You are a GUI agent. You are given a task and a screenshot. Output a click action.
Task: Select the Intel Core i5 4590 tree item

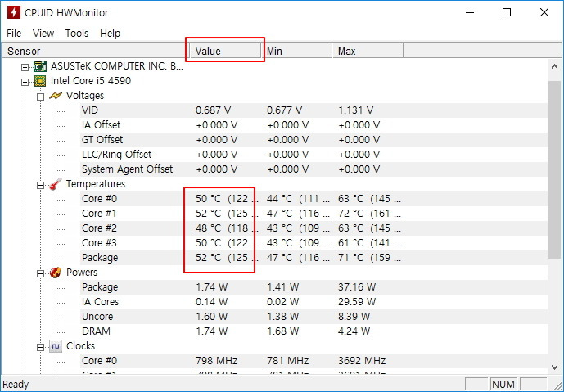pyautogui.click(x=91, y=81)
